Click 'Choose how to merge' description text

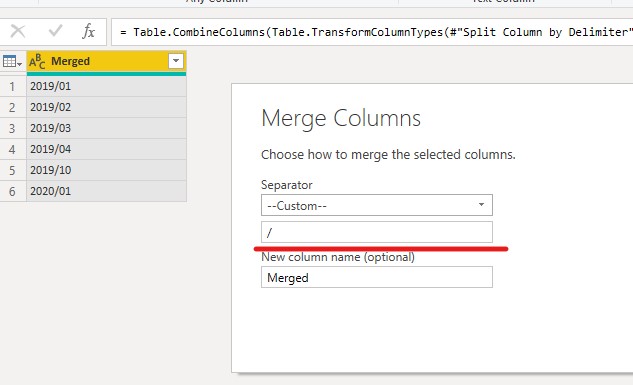click(x=388, y=155)
